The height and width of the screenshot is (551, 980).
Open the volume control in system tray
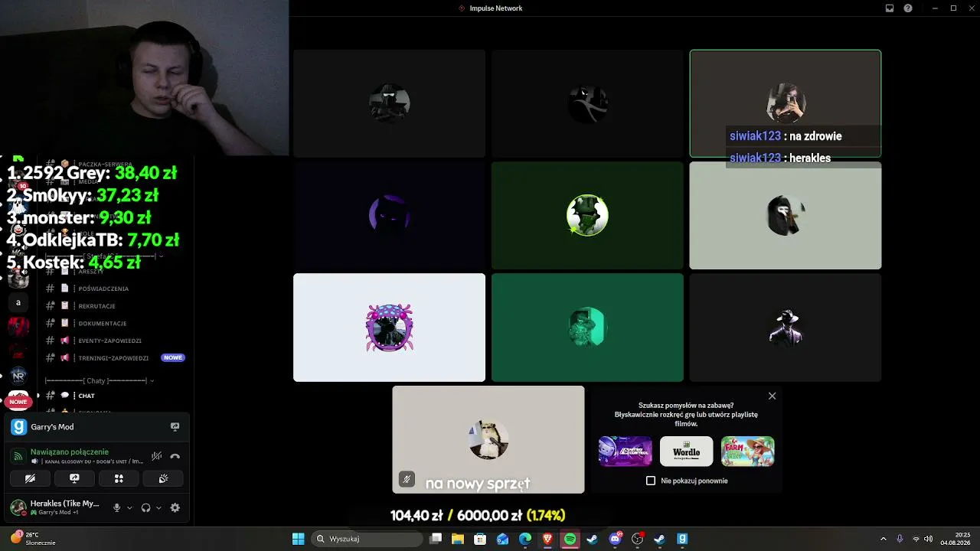[x=929, y=539]
